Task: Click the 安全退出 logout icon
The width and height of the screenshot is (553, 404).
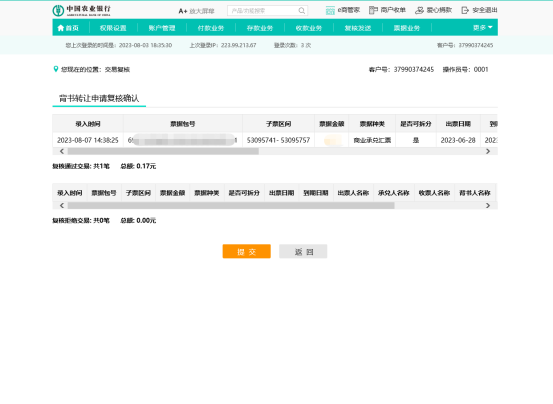Action: (465, 10)
